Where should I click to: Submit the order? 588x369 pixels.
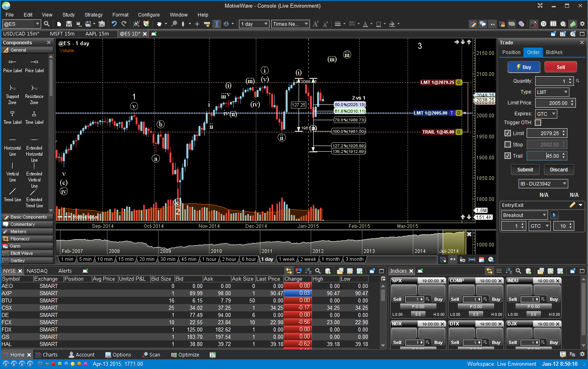(x=525, y=170)
